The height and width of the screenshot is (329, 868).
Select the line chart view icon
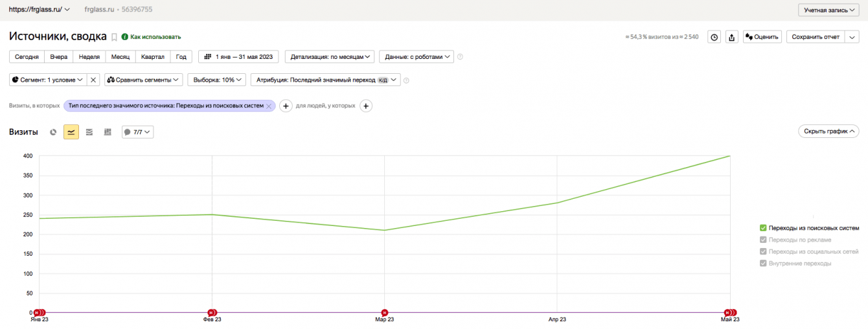(x=71, y=132)
